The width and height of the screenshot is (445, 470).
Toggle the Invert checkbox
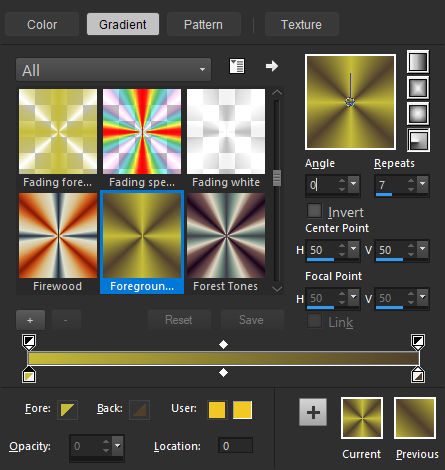[x=314, y=211]
